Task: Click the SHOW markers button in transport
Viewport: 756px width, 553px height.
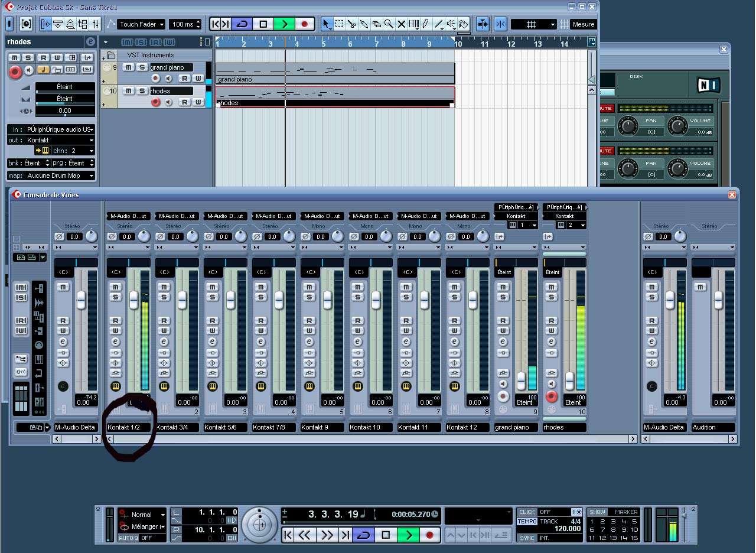Action: click(x=597, y=512)
